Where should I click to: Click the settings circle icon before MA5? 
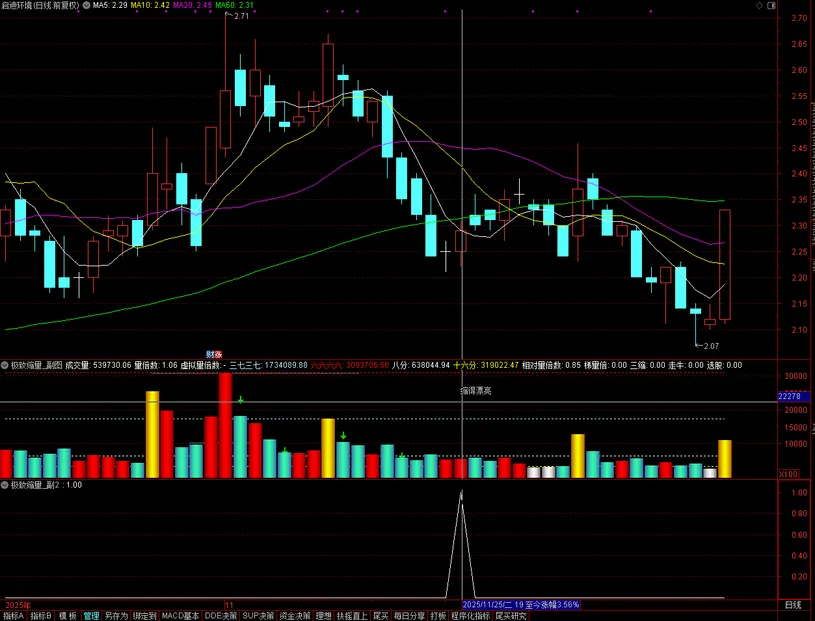(x=85, y=5)
